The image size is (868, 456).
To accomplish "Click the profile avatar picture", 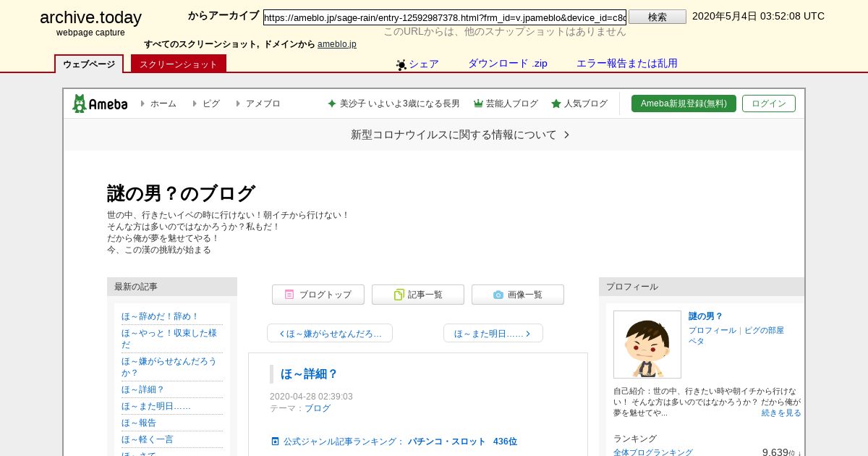I will [647, 345].
